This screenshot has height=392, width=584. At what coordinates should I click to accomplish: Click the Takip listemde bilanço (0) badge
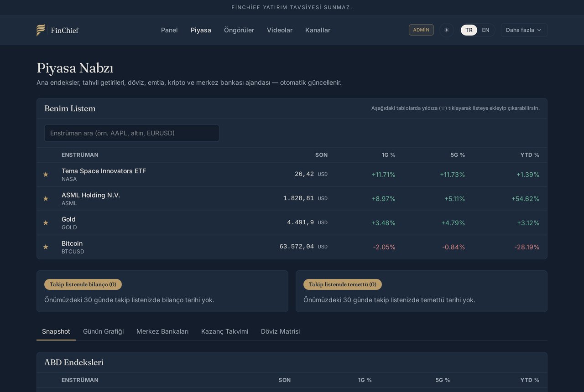[x=83, y=284]
